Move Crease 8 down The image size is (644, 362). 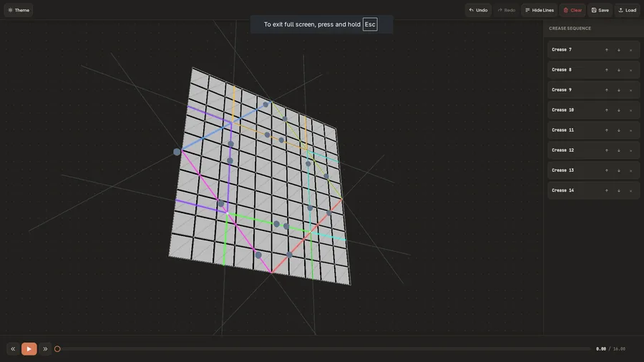618,70
